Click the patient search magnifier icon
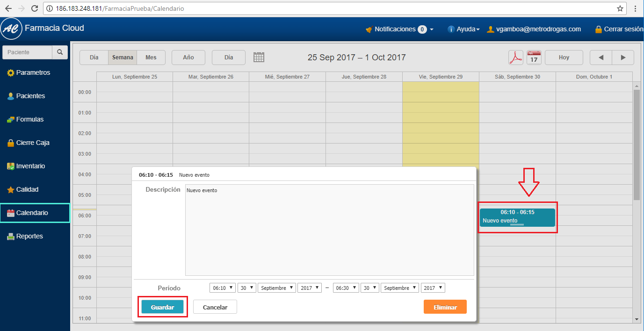The height and width of the screenshot is (331, 644). click(x=60, y=52)
